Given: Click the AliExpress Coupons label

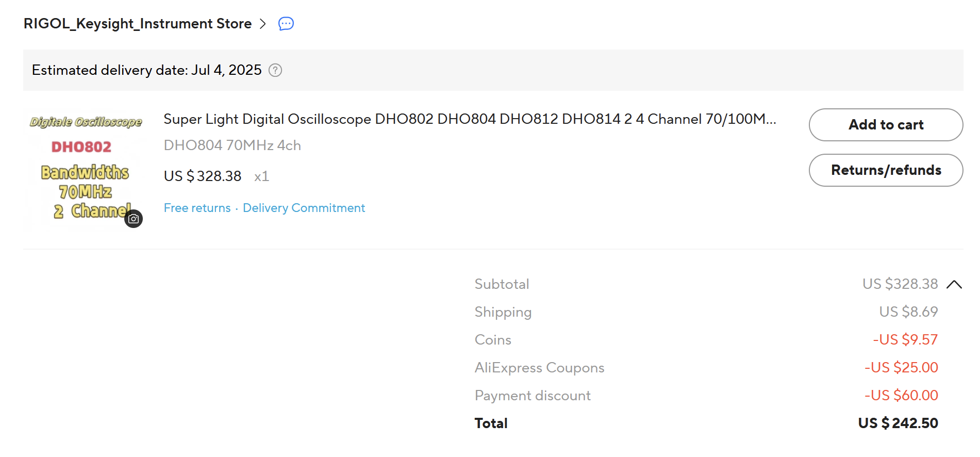Looking at the screenshot, I should click(539, 368).
